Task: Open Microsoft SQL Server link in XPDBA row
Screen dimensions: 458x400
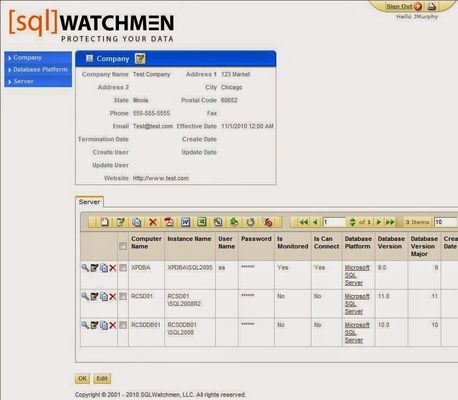Action: click(357, 275)
